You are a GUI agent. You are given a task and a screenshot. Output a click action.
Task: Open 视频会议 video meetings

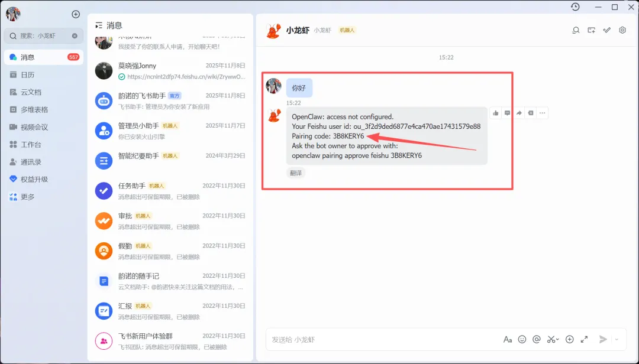[44, 127]
